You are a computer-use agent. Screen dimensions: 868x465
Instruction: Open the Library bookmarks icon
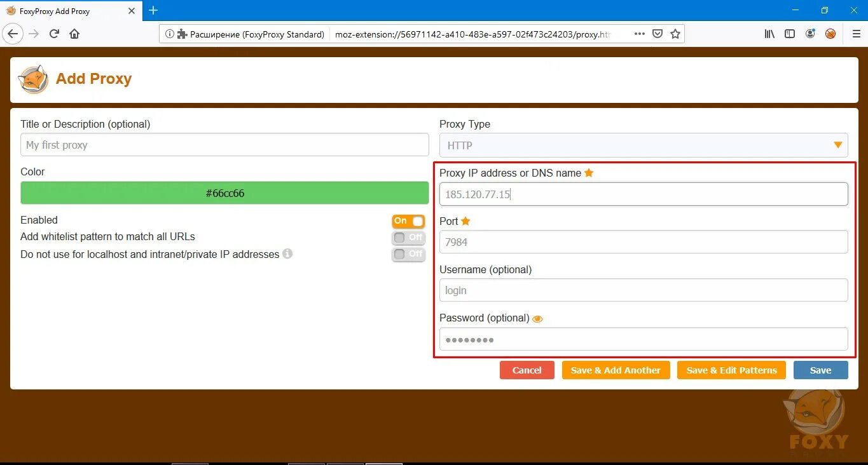click(769, 34)
